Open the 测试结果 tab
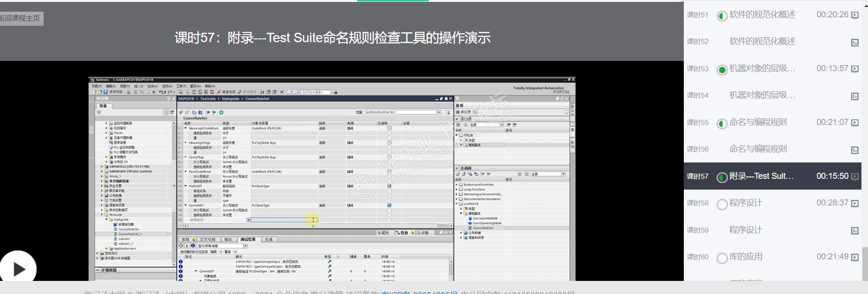The width and height of the screenshot is (868, 294). point(248,240)
